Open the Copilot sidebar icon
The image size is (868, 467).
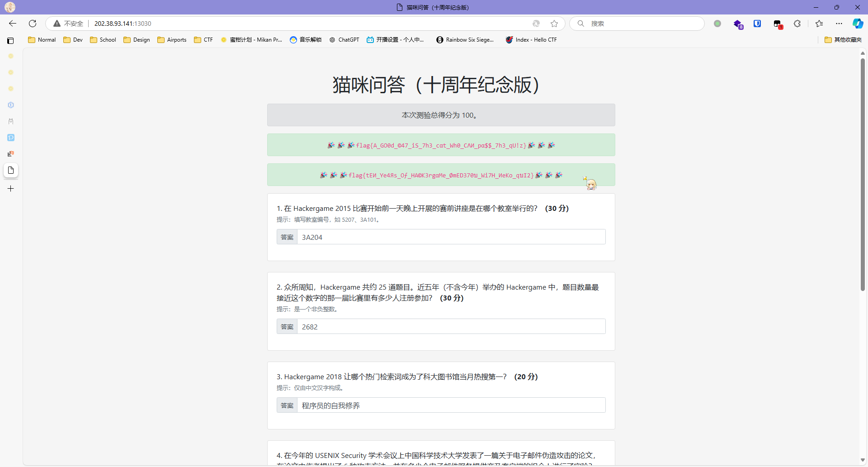pos(858,24)
